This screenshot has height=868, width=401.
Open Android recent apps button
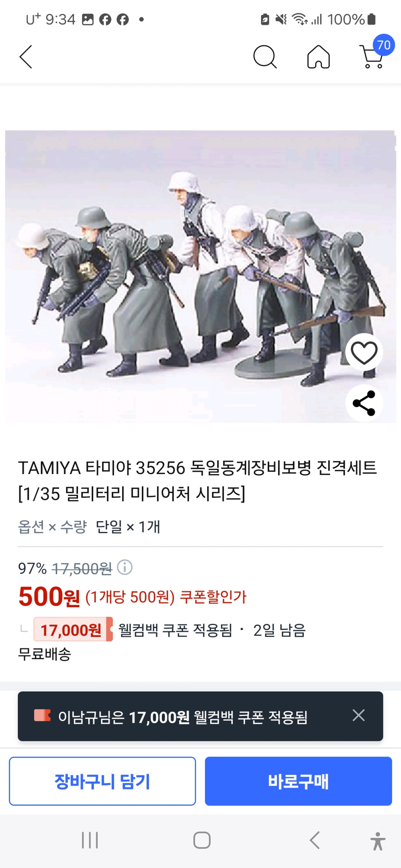pyautogui.click(x=90, y=840)
